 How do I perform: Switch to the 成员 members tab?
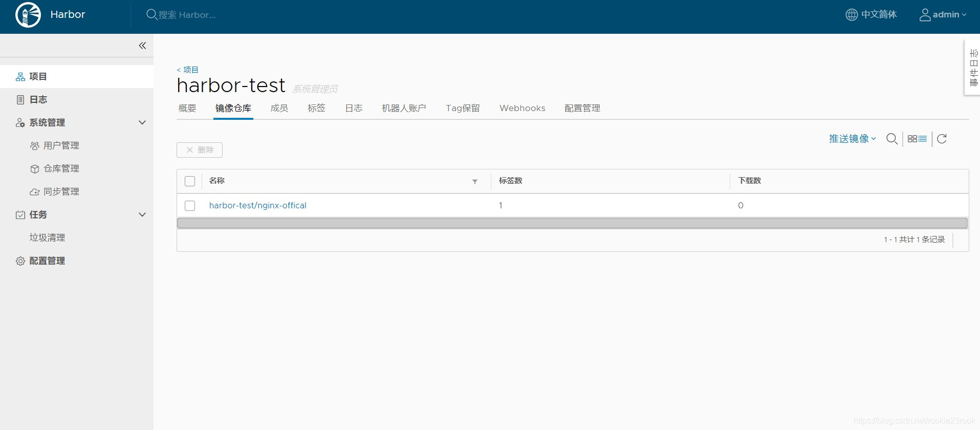tap(279, 108)
